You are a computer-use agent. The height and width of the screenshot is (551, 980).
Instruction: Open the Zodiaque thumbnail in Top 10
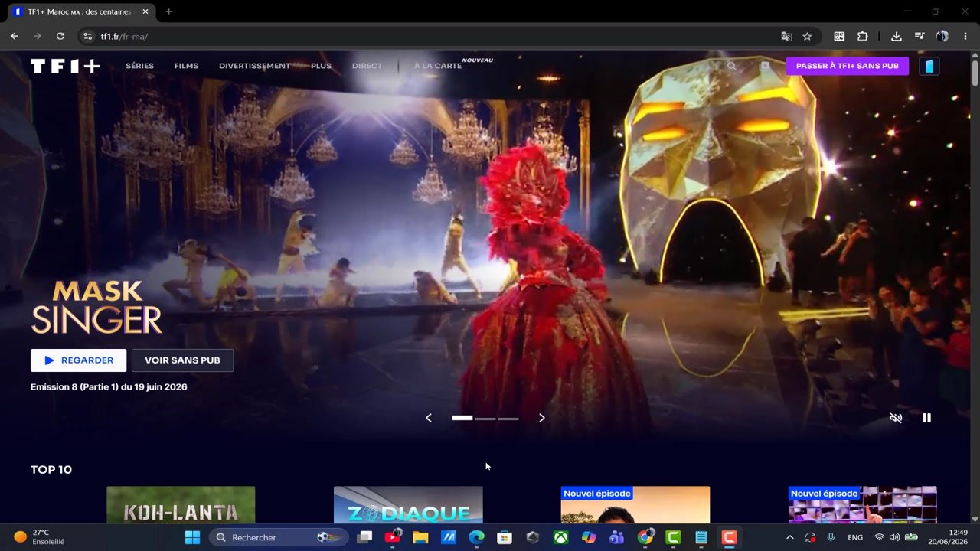pyautogui.click(x=408, y=505)
